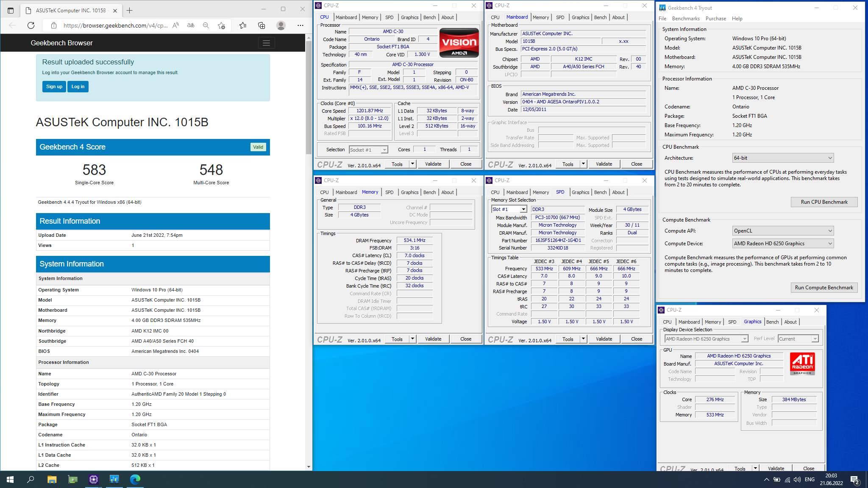The width and height of the screenshot is (868, 488).
Task: Click the Log in button
Action: (78, 86)
